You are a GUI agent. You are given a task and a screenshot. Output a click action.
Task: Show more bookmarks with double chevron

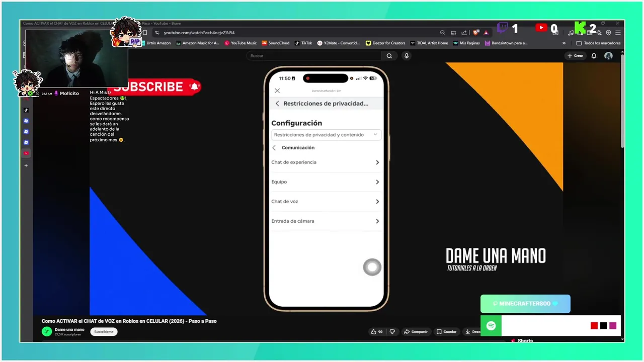click(564, 43)
